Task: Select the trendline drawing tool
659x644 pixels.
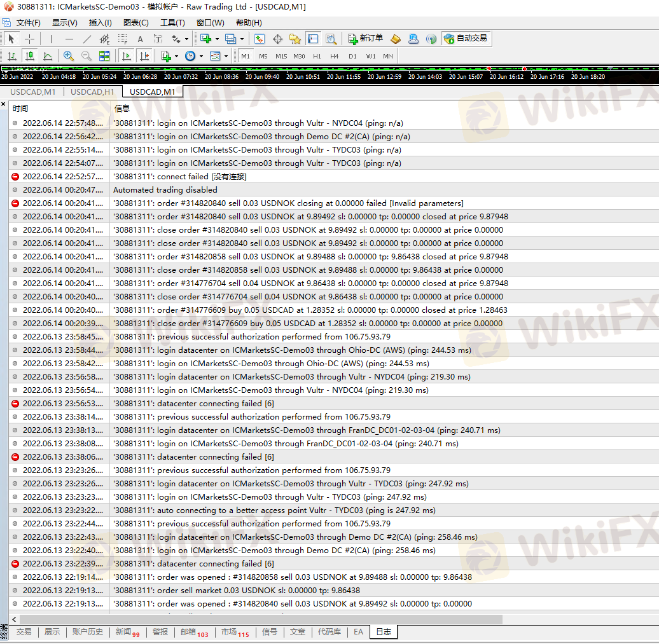Action: pyautogui.click(x=87, y=39)
